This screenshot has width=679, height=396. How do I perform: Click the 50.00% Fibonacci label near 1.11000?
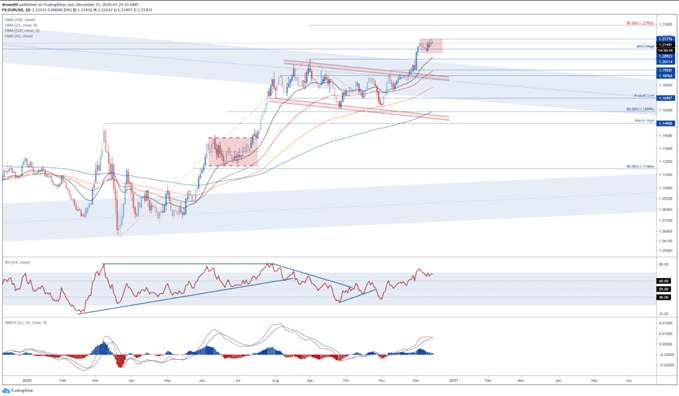640,166
